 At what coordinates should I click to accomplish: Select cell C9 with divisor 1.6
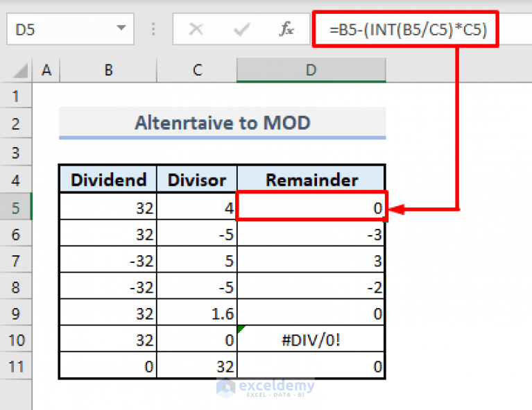pyautogui.click(x=197, y=314)
